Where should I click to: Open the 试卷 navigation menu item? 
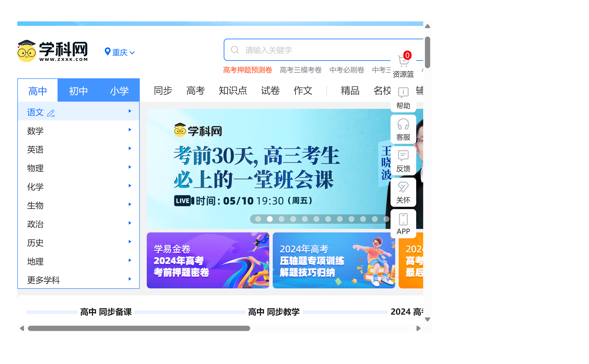pos(270,91)
